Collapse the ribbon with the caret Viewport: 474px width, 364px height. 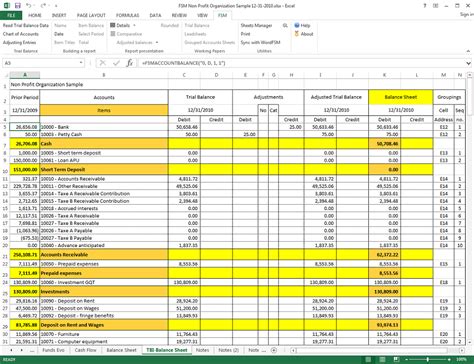[468, 51]
